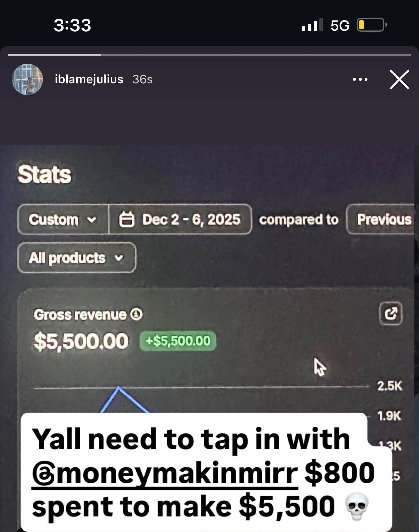Expand the Custom range dropdown
The height and width of the screenshot is (532, 419).
[63, 219]
